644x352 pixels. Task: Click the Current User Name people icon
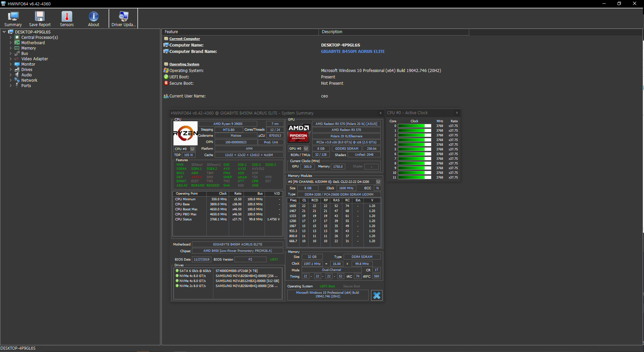click(x=166, y=96)
